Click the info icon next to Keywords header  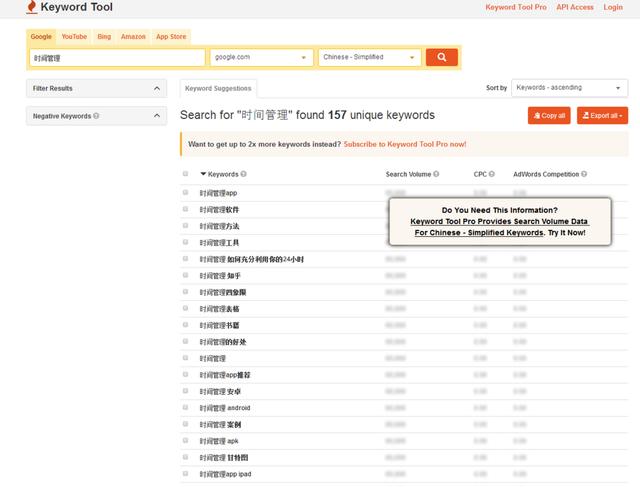(243, 174)
